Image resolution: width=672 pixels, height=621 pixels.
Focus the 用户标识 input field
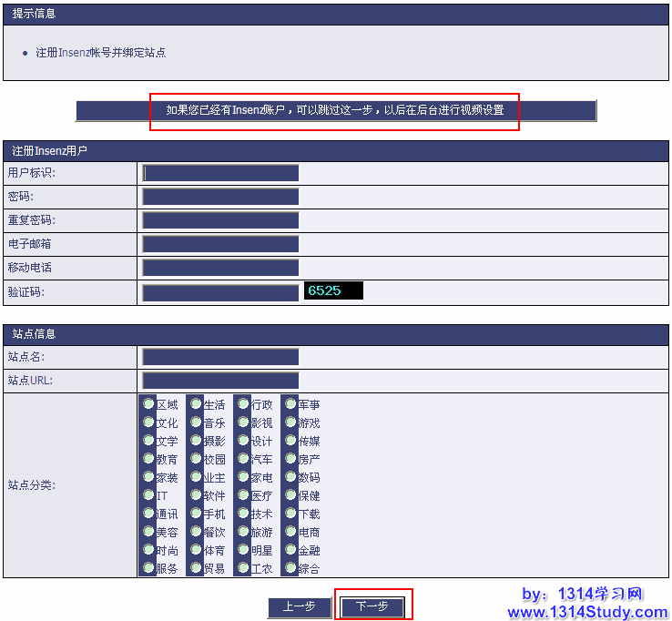(220, 173)
